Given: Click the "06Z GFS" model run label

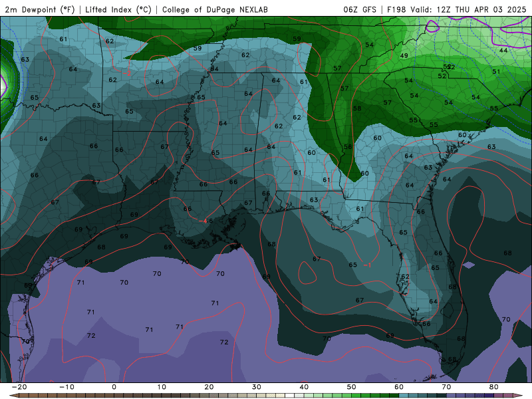Looking at the screenshot, I should pos(360,9).
